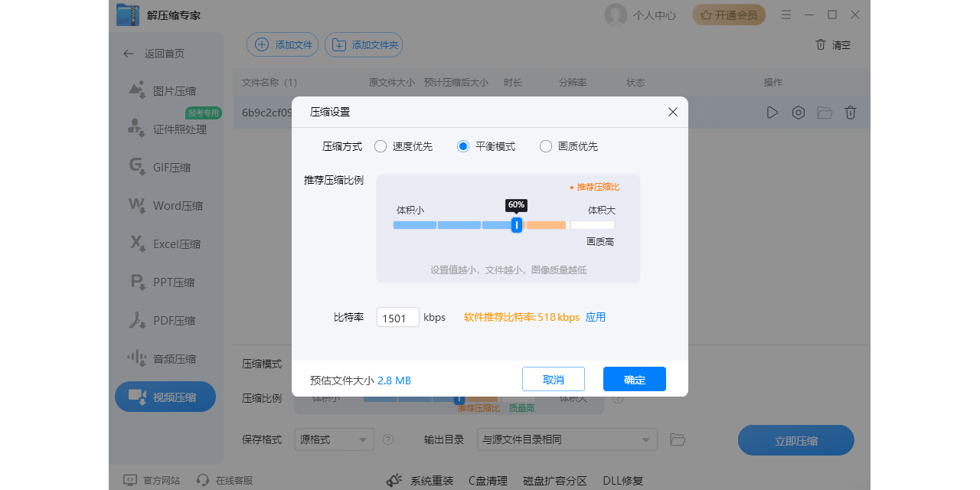This screenshot has width=980, height=490.
Task: Open the 源格式 save format dropdown
Action: (334, 439)
